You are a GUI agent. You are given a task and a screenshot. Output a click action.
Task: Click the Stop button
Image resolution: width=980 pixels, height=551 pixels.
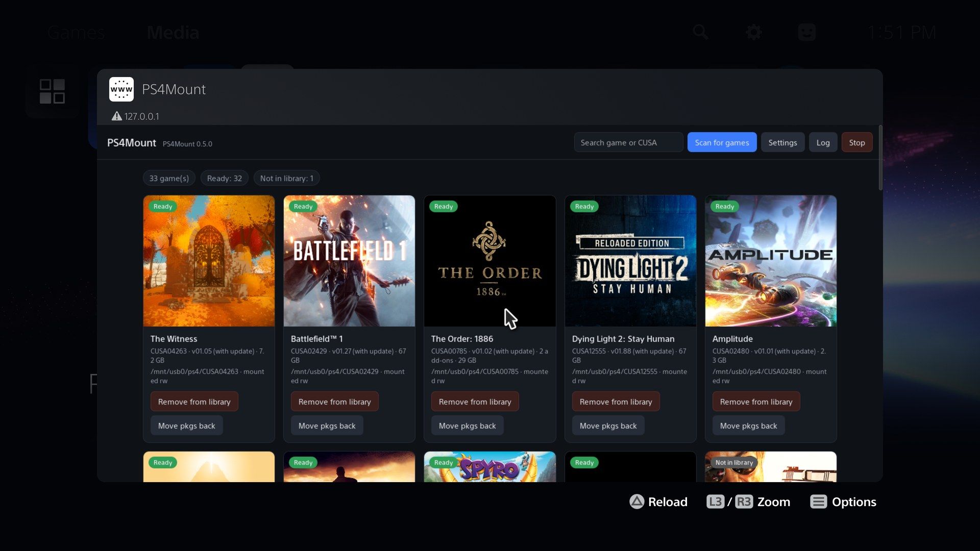[857, 142]
